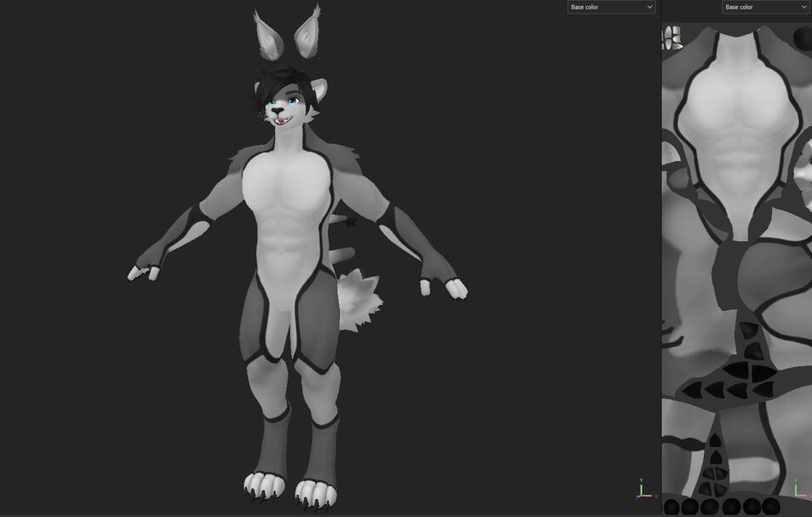The width and height of the screenshot is (812, 517).
Task: Click the dark sphere UV island top-right
Action: (x=803, y=38)
